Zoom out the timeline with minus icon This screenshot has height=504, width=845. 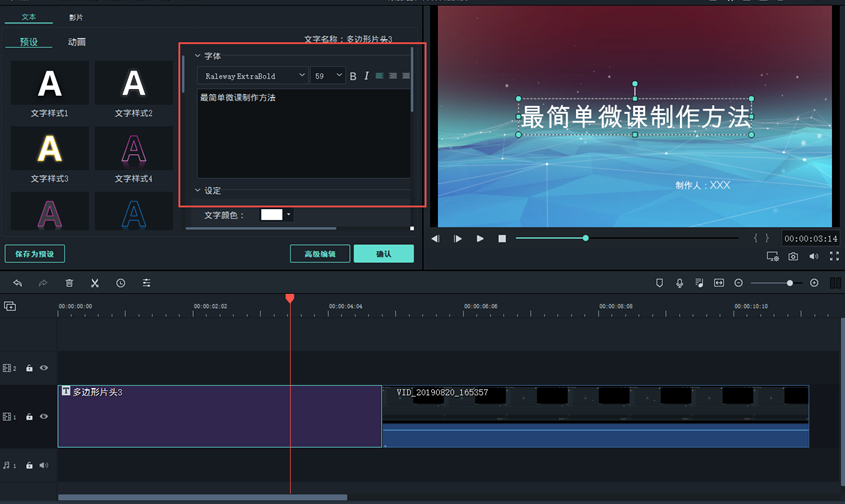coord(739,283)
